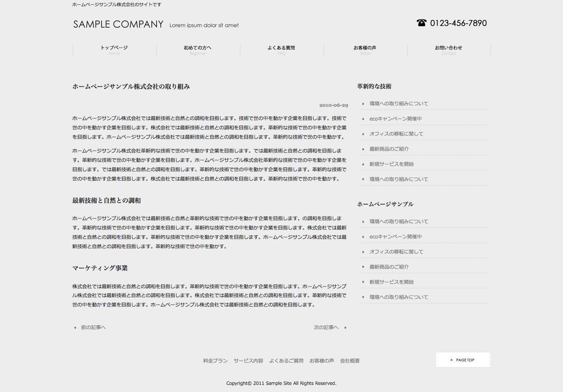Open the 料金プラン footer link

(215, 361)
